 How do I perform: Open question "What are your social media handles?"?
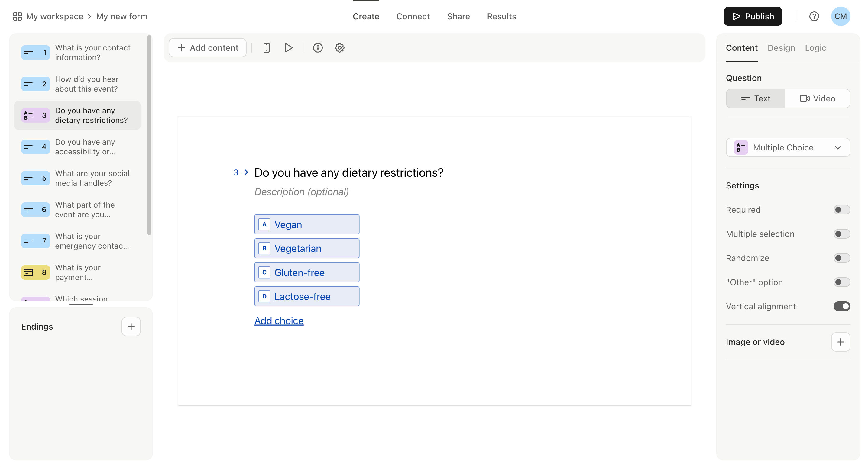tap(77, 178)
